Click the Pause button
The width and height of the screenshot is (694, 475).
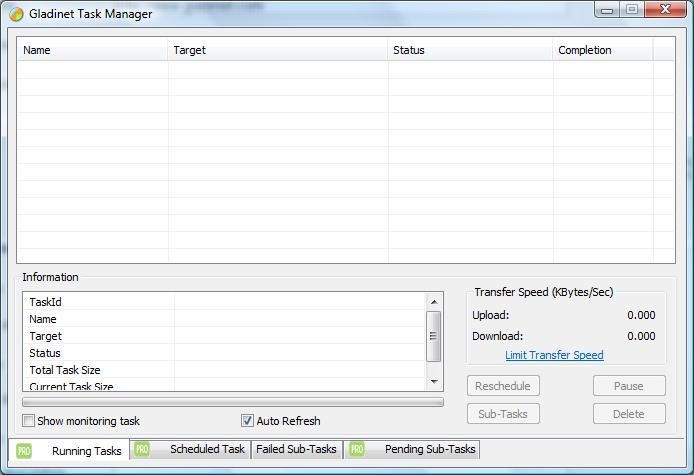629,386
